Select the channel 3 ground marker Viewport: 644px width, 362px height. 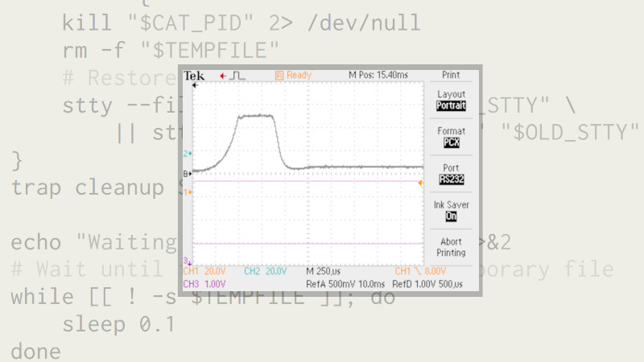pos(188,260)
